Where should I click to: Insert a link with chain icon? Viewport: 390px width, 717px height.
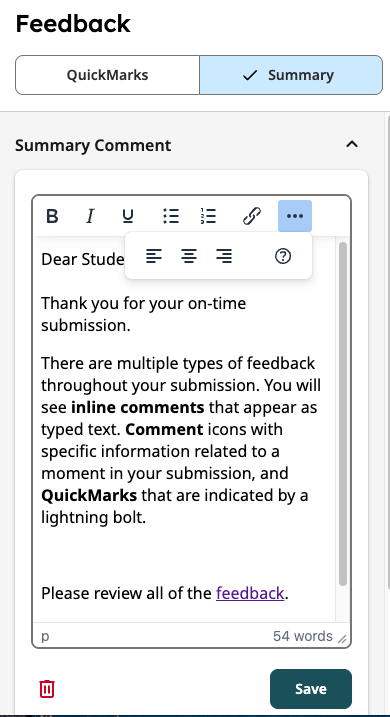coord(251,216)
